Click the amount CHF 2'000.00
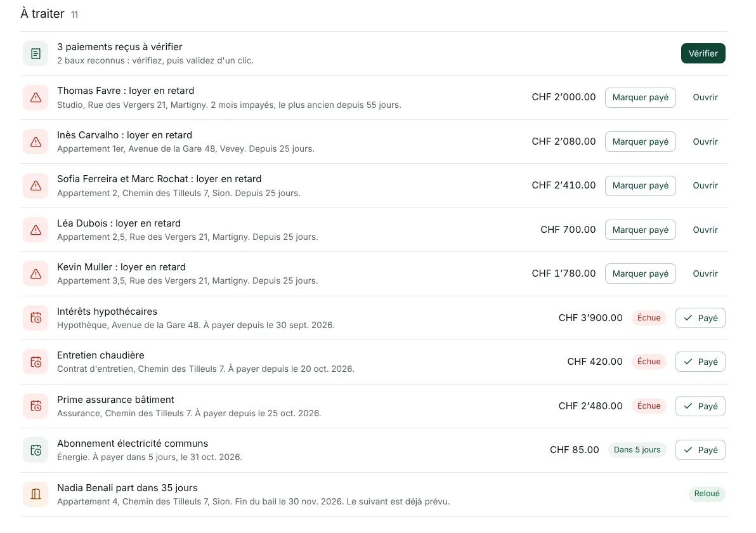The image size is (756, 533). pyautogui.click(x=564, y=97)
